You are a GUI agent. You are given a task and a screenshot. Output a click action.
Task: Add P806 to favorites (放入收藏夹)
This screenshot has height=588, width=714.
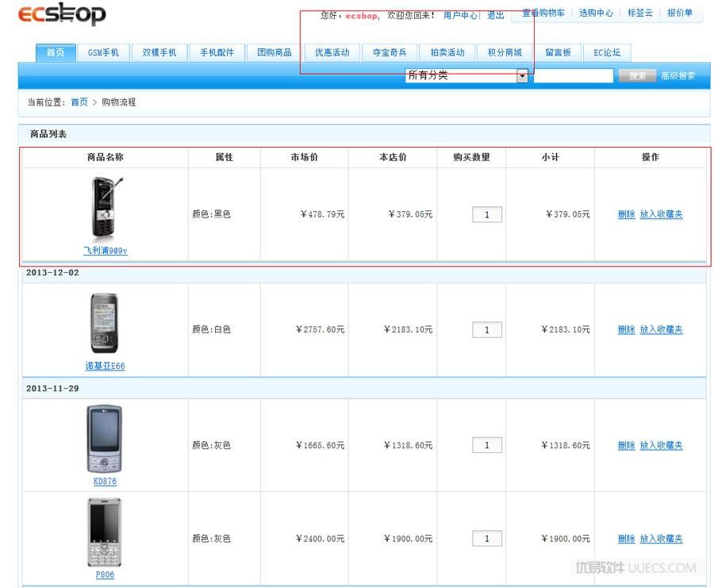(x=661, y=538)
